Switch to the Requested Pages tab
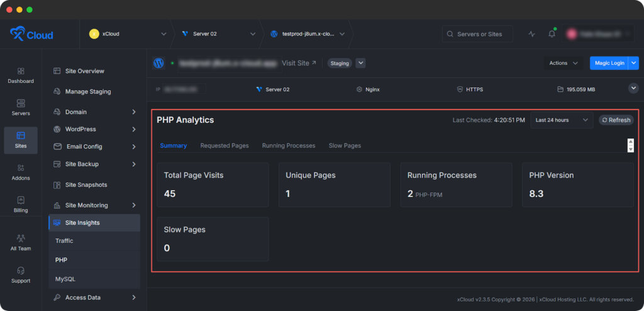Screen dimensions: 644x311 click(x=225, y=145)
